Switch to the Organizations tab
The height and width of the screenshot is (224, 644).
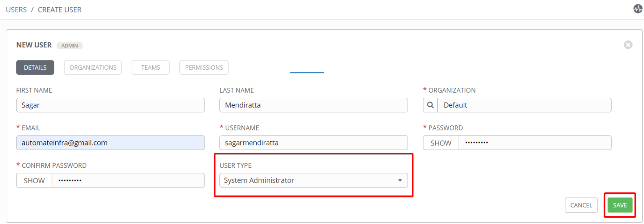point(93,68)
